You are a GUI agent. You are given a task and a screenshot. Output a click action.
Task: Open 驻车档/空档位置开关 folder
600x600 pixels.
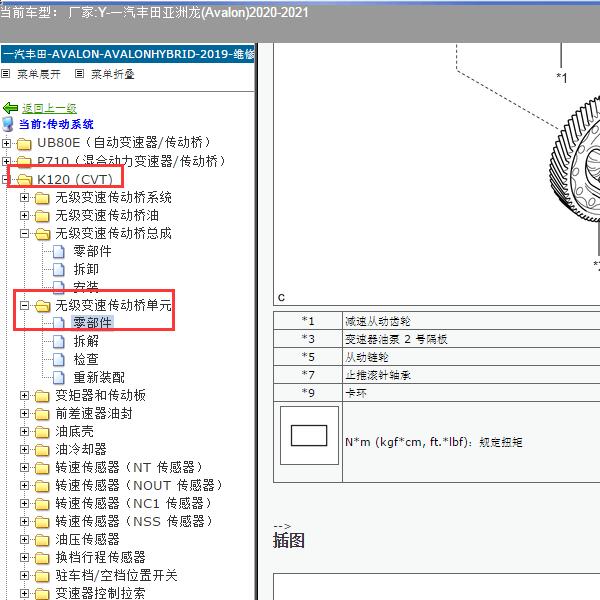click(x=116, y=575)
